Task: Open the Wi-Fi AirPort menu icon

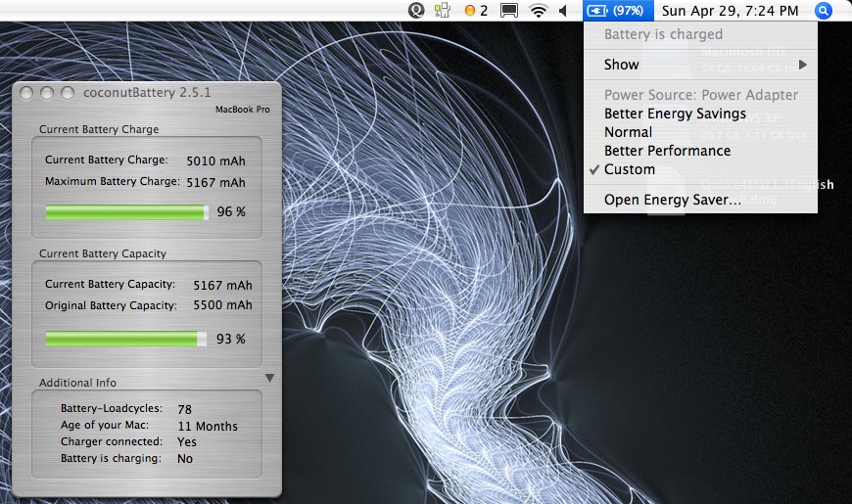Action: coord(538,11)
